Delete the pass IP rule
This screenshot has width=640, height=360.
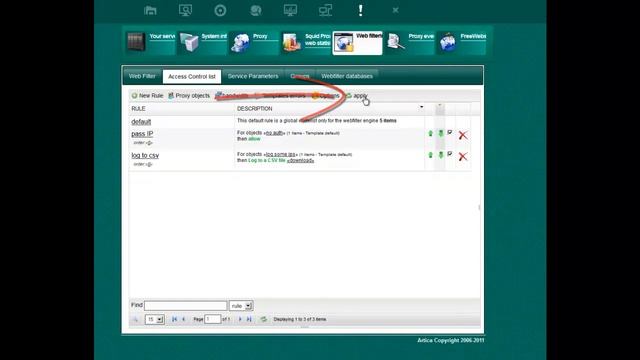[x=463, y=135]
